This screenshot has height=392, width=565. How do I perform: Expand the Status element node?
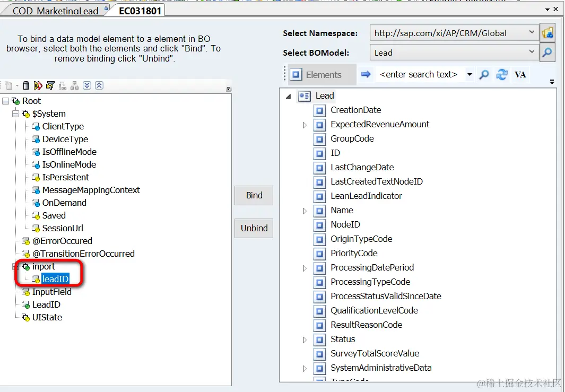click(x=305, y=340)
